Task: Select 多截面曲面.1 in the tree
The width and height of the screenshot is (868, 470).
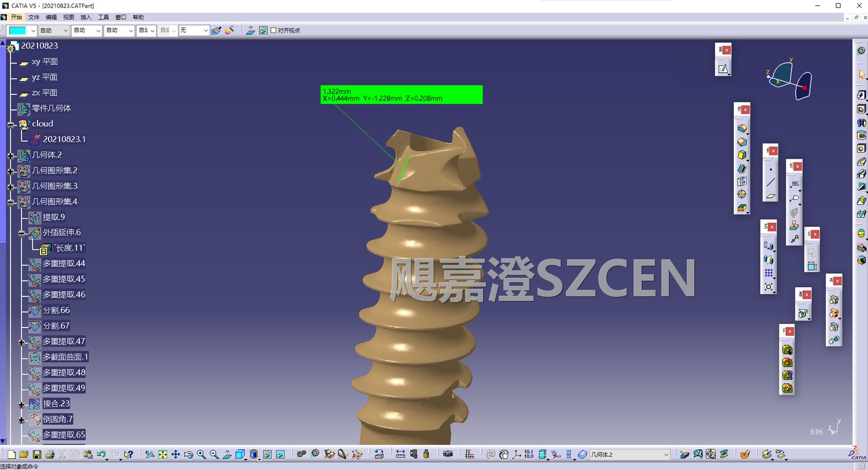Action: (65, 357)
